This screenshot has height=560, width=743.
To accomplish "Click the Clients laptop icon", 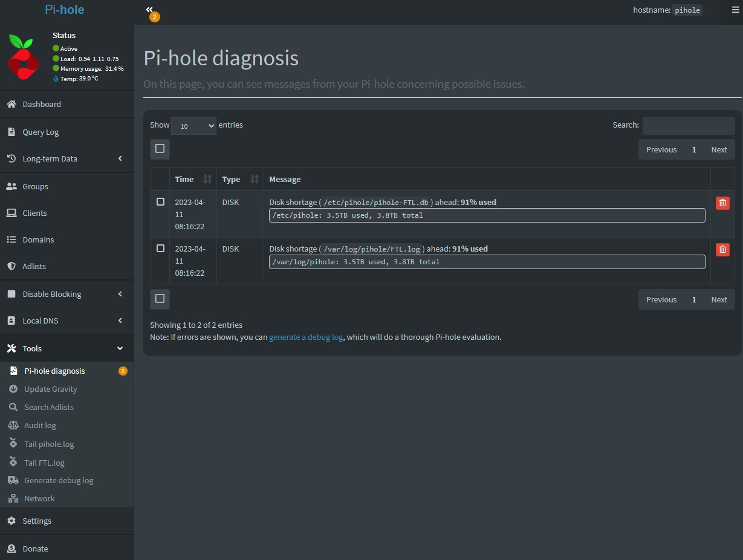I will 11,213.
